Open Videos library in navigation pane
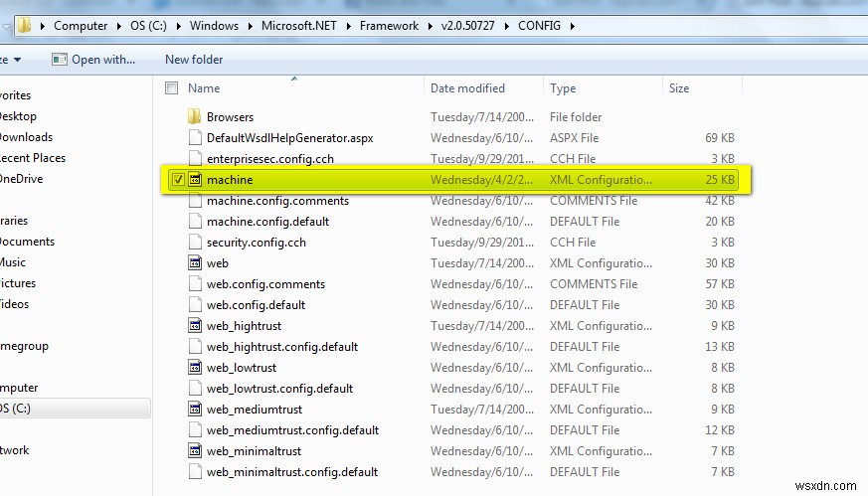The height and width of the screenshot is (496, 868). 14,304
